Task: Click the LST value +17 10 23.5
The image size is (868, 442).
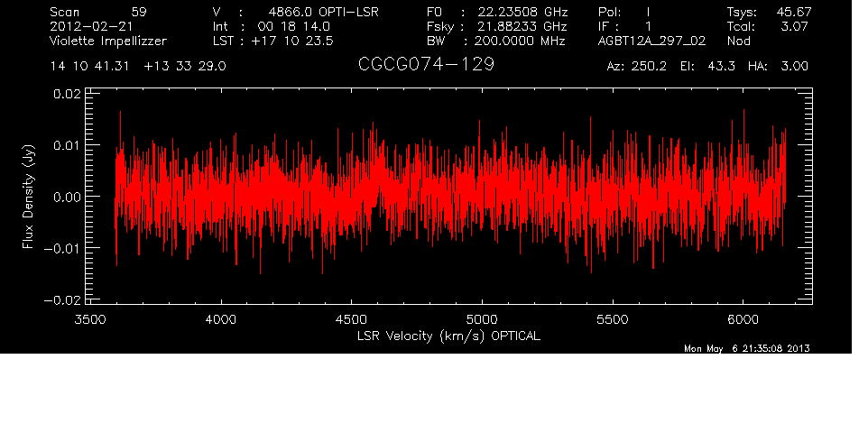Action: pyautogui.click(x=292, y=41)
